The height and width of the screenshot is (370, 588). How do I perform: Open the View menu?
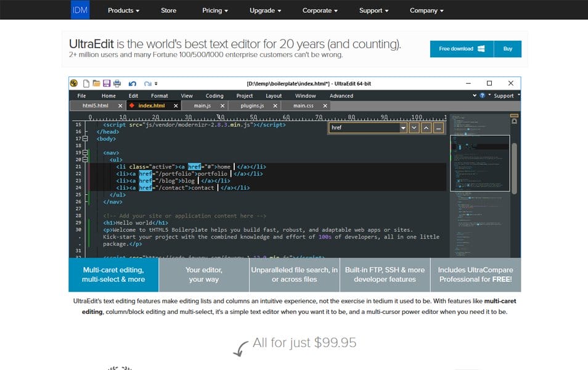pyautogui.click(x=187, y=96)
